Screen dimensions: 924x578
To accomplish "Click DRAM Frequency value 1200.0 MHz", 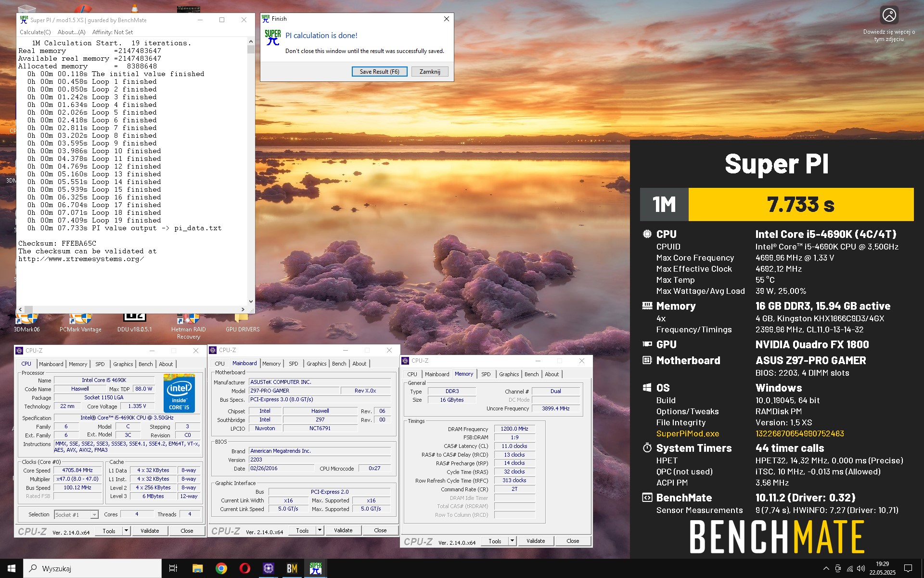I will 514,429.
